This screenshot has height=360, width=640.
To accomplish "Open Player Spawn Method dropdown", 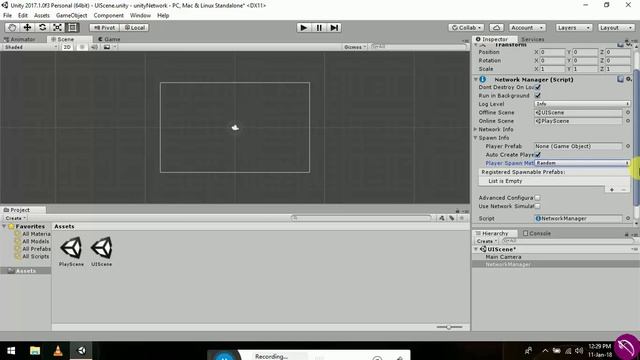I will 582,163.
